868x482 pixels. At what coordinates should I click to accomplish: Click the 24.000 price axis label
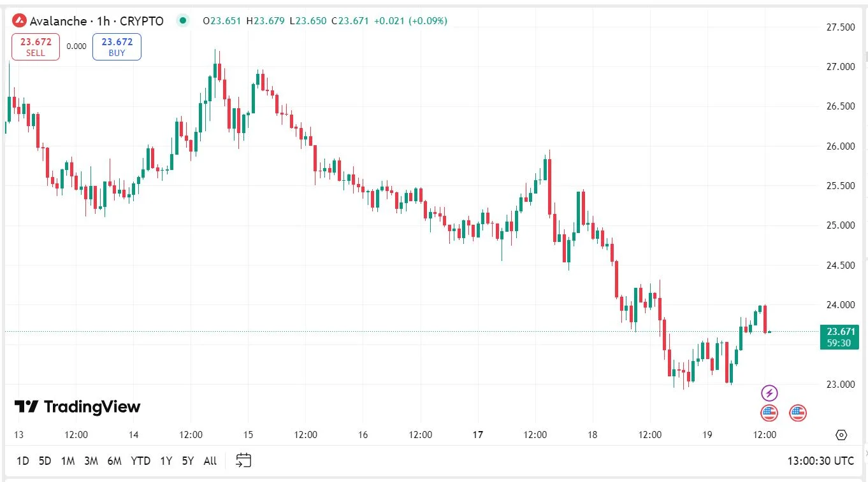click(840, 305)
